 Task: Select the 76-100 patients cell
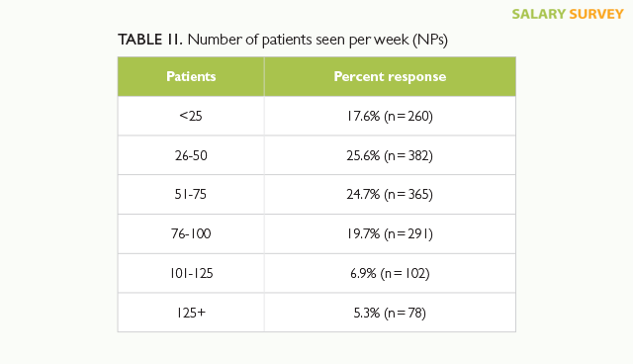tap(191, 234)
